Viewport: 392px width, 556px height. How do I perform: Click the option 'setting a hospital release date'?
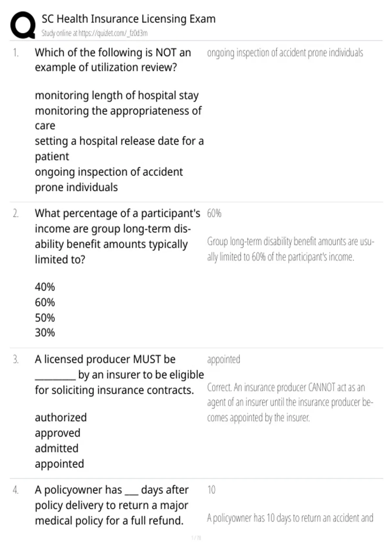click(x=119, y=148)
